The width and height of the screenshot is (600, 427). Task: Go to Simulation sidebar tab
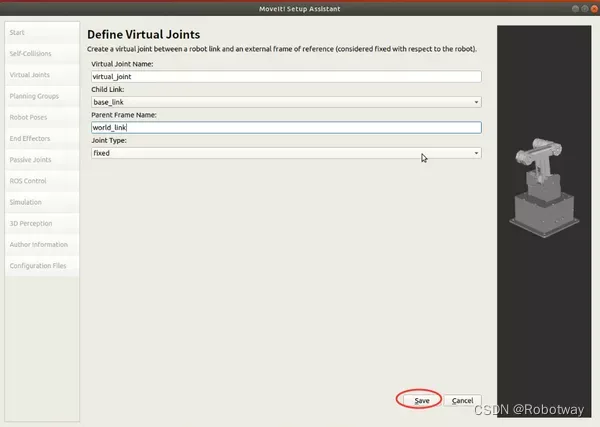42,202
